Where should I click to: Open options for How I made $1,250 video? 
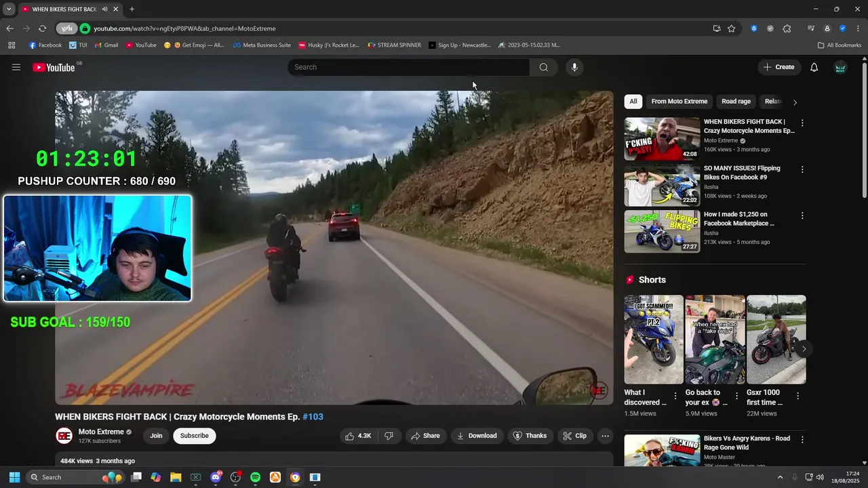pyautogui.click(x=802, y=216)
